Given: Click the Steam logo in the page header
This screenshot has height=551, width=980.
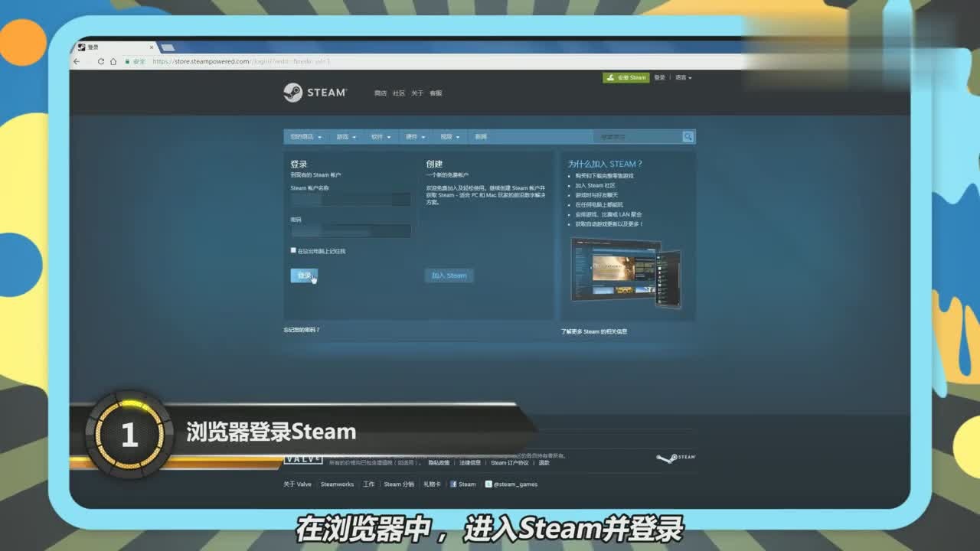Looking at the screenshot, I should coord(315,93).
